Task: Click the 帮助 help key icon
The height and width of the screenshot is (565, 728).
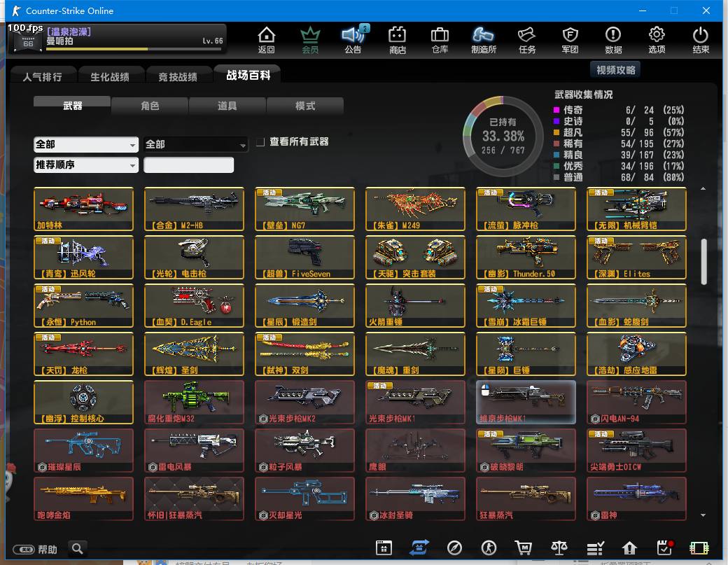Action: (24, 550)
